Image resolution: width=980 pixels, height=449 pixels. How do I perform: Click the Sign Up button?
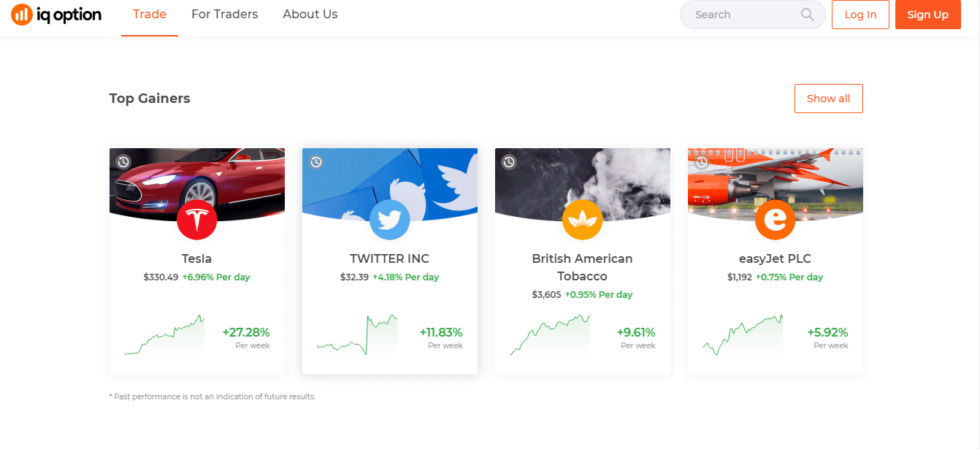tap(928, 14)
